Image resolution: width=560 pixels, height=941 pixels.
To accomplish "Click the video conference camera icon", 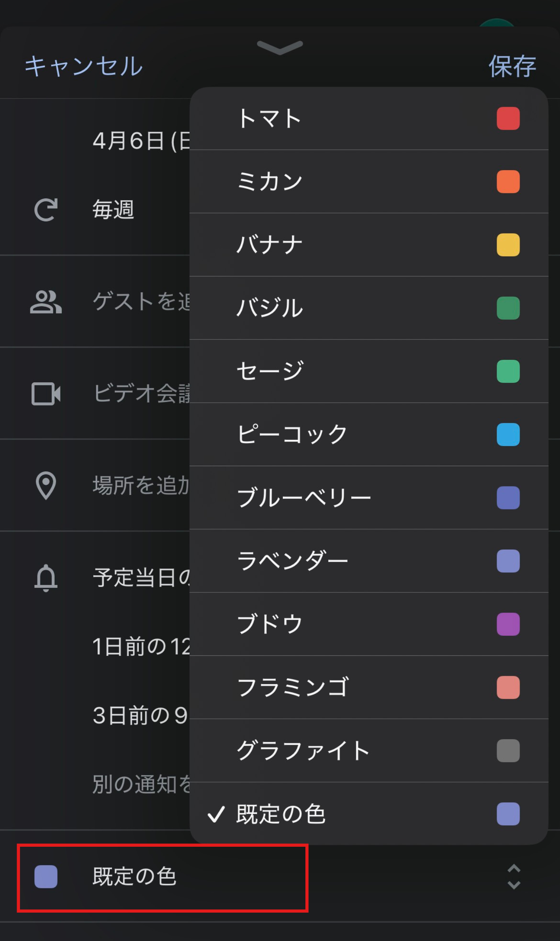I will pos(46,394).
